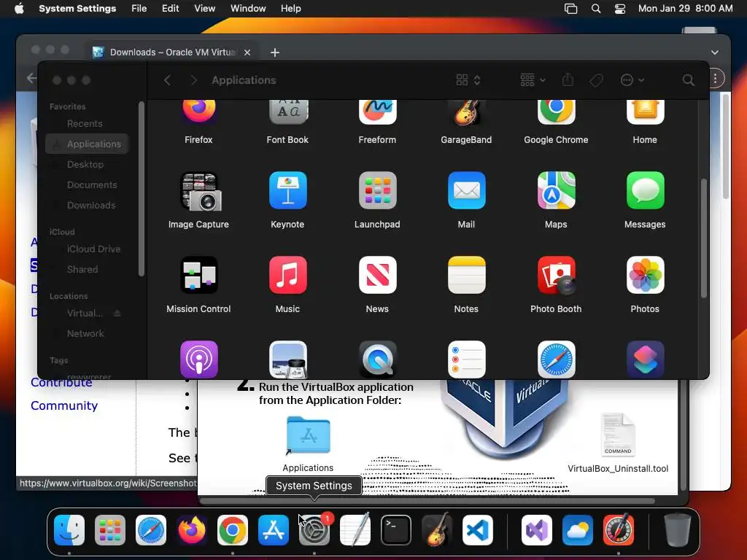Viewport: 747px width, 560px height.
Task: Open Safari in the Applications folder
Action: [x=556, y=359]
